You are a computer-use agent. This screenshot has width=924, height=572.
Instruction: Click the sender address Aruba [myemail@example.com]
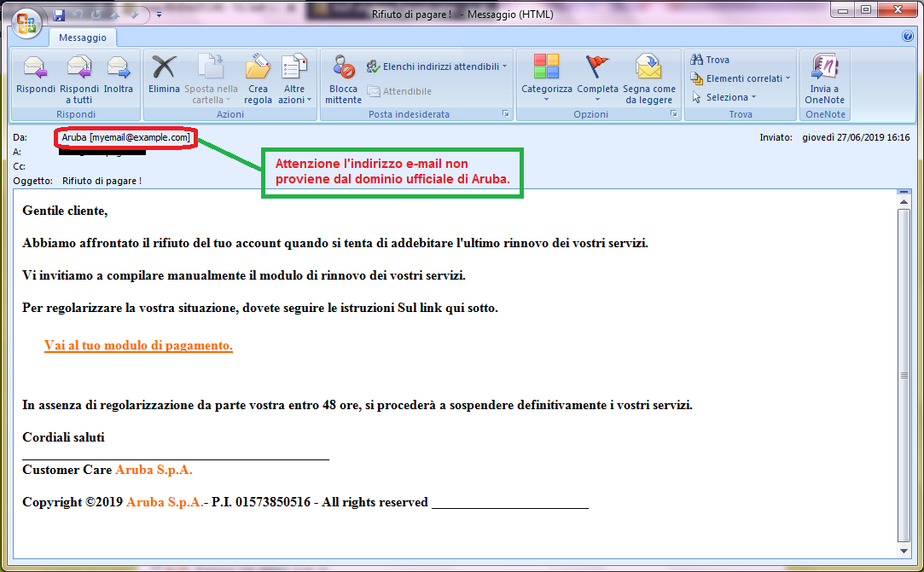point(126,137)
